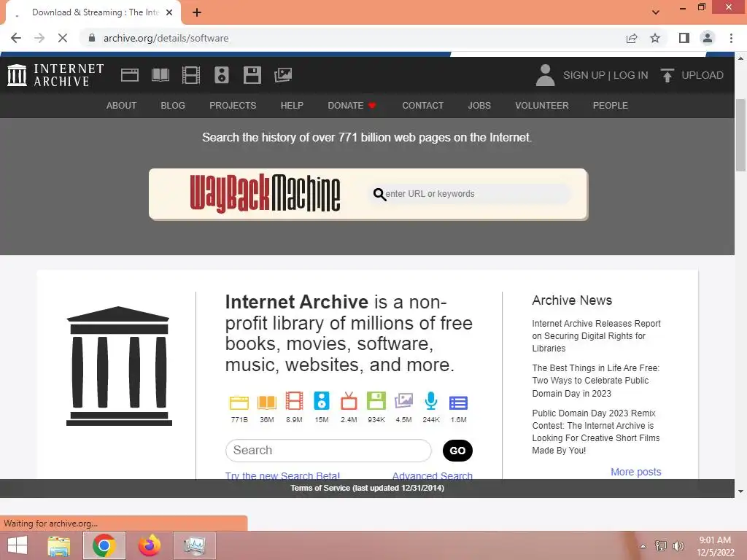The height and width of the screenshot is (560, 747).
Task: Open the Chrome profile icon
Action: (x=708, y=38)
